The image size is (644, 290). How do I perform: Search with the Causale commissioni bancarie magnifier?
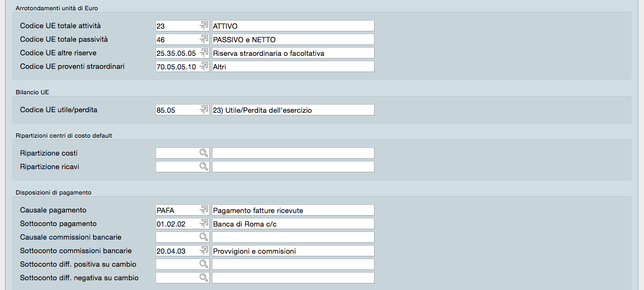tap(204, 237)
